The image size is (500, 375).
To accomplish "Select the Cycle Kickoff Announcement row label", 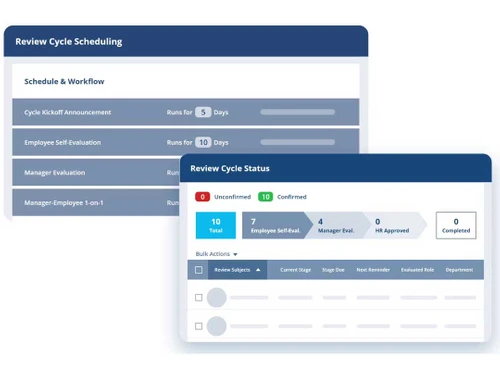I will pos(68,112).
